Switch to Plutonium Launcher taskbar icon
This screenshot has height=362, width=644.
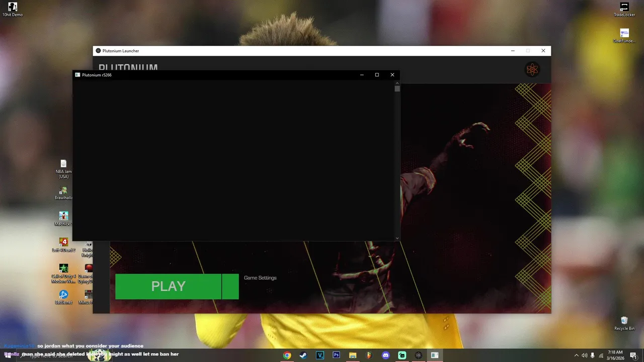pos(418,355)
